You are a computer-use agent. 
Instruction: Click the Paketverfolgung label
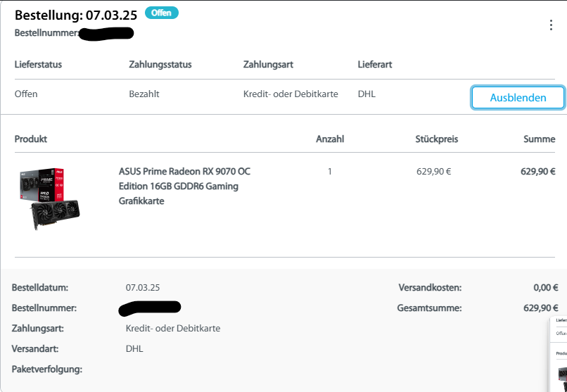pyautogui.click(x=47, y=369)
